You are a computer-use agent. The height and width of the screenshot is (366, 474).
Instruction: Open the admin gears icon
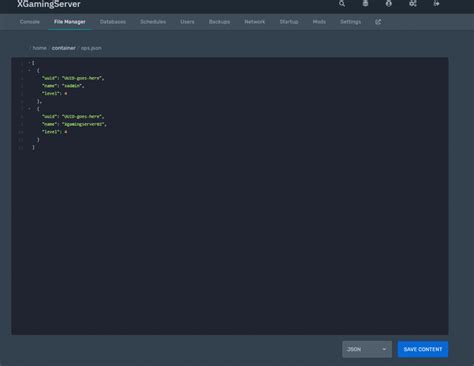[413, 4]
